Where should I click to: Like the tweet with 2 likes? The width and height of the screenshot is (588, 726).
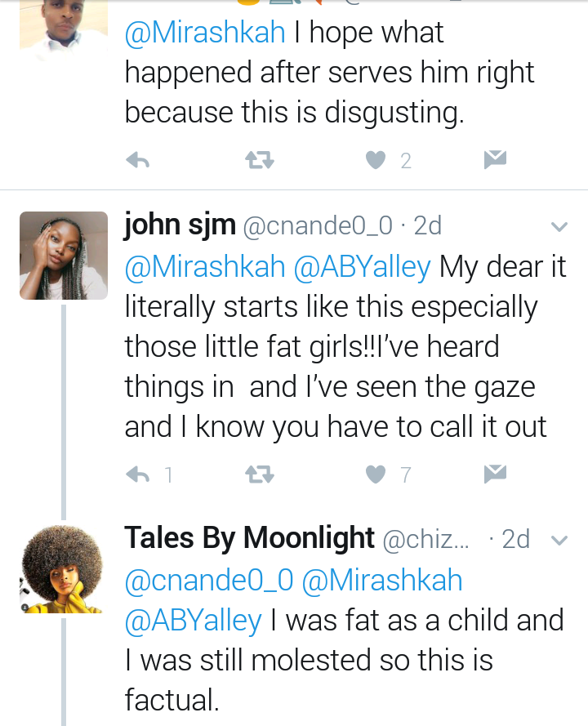tap(376, 160)
